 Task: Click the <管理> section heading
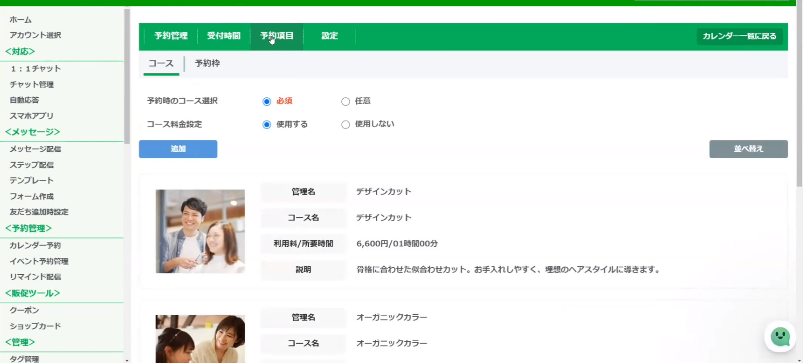point(20,341)
